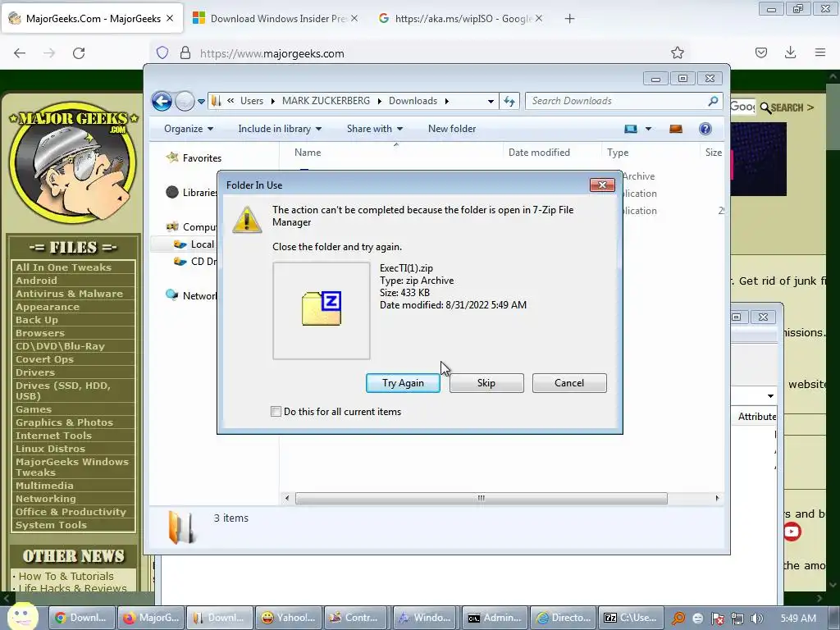Image resolution: width=840 pixels, height=630 pixels.
Task: Go back in the Explorer window
Action: [x=162, y=101]
